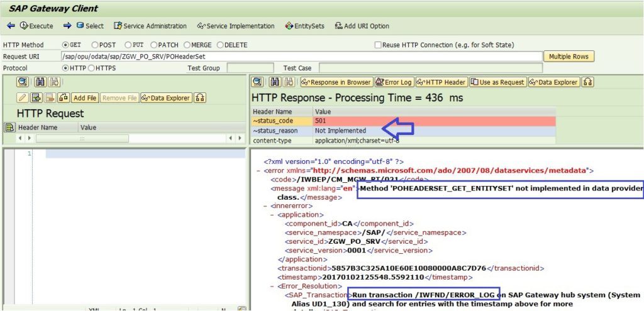
Task: Select the ~status_code header row
Action: tap(403, 121)
